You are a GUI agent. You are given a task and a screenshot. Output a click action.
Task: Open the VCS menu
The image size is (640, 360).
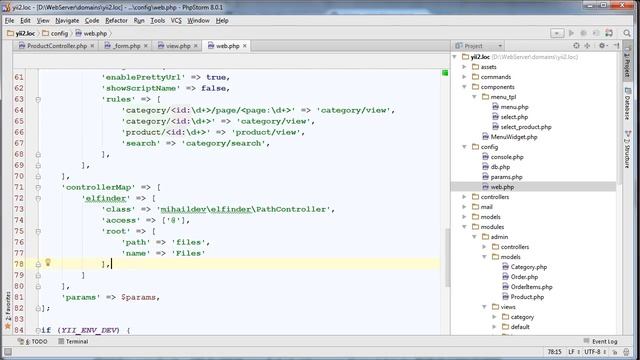point(176,20)
